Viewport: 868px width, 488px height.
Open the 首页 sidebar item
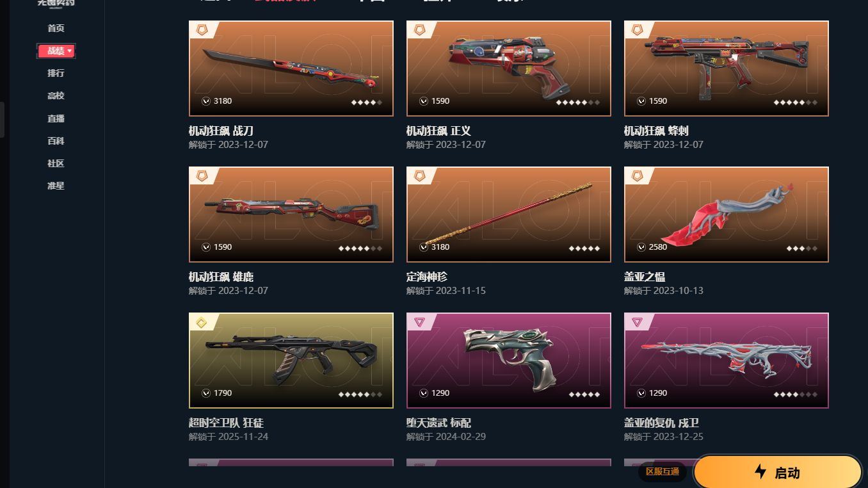(x=56, y=28)
